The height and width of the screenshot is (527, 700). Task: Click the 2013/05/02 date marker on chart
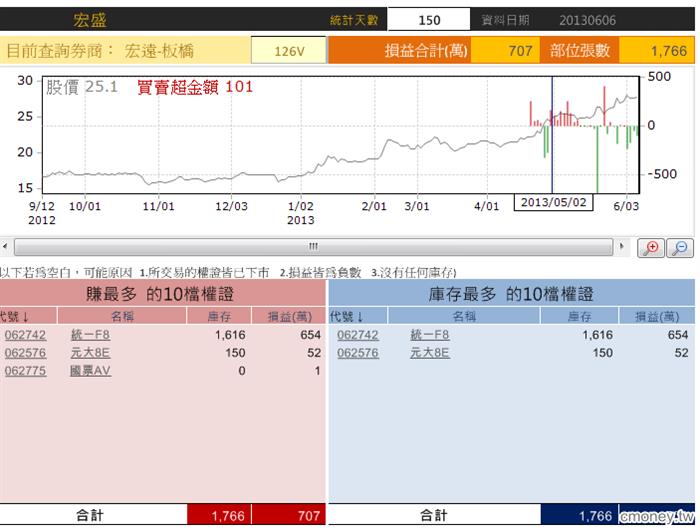click(x=551, y=203)
